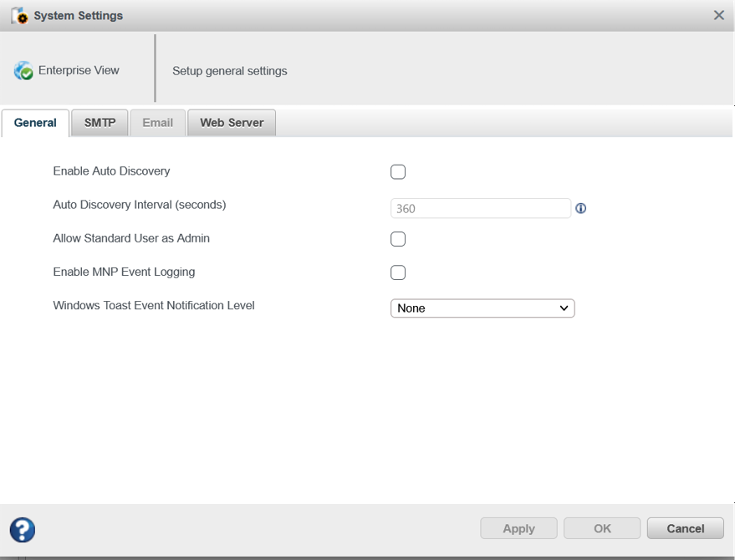Open the Web Server tab
This screenshot has width=735, height=560.
[232, 123]
